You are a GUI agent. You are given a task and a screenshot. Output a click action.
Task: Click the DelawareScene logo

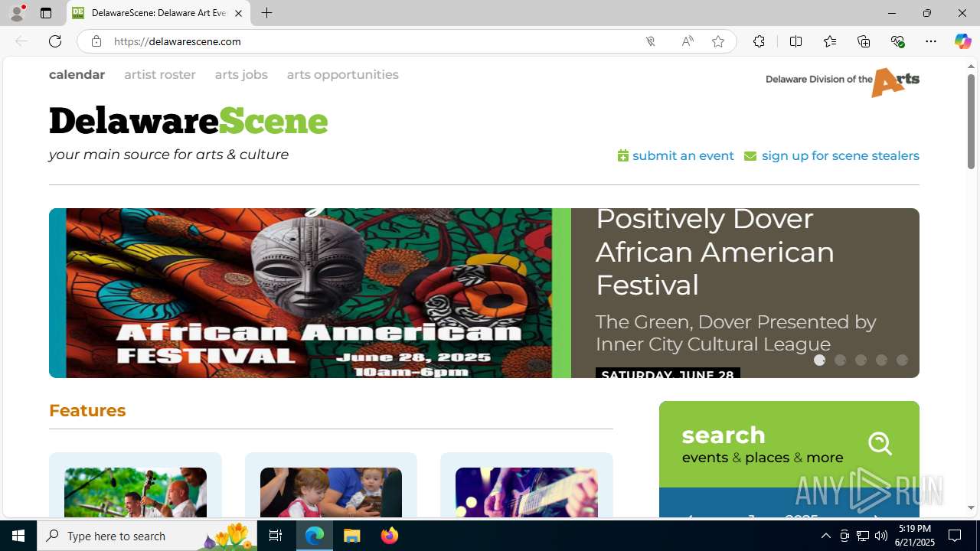coord(188,121)
